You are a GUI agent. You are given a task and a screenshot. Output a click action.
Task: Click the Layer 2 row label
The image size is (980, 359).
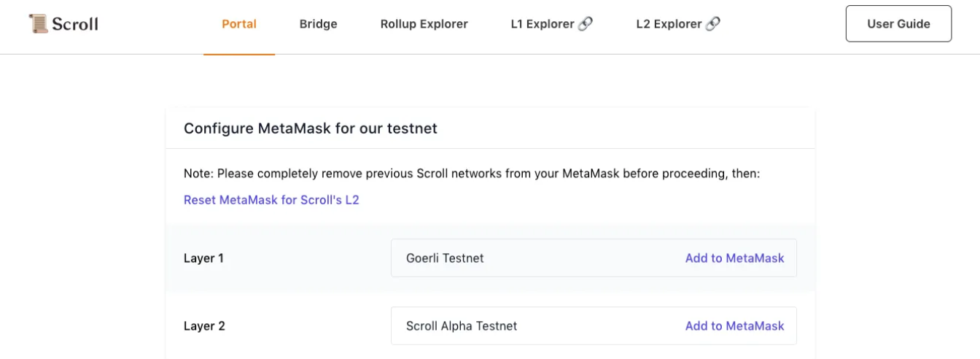204,326
